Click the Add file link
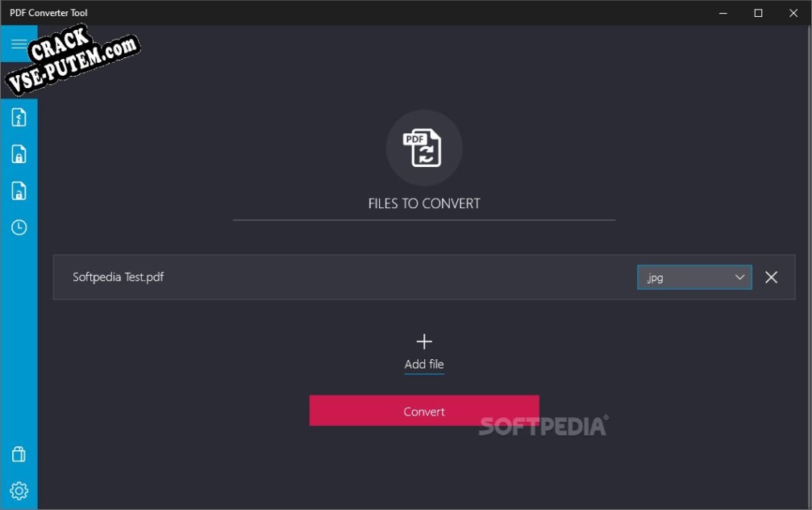The image size is (812, 510). [424, 365]
